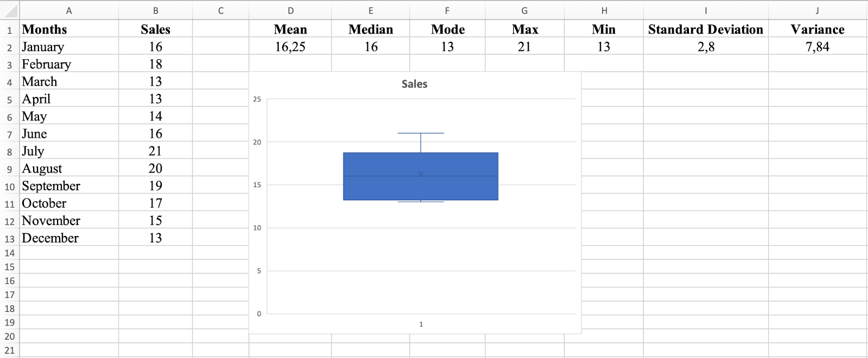This screenshot has width=868, height=358.
Task: Click the chart title labeled Sales
Action: [414, 84]
